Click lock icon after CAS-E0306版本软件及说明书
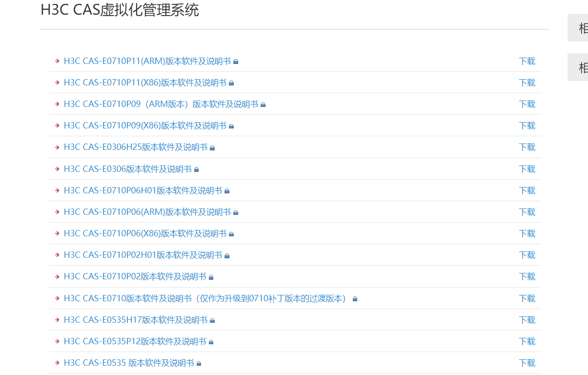This screenshot has height=375, width=588. tap(197, 169)
